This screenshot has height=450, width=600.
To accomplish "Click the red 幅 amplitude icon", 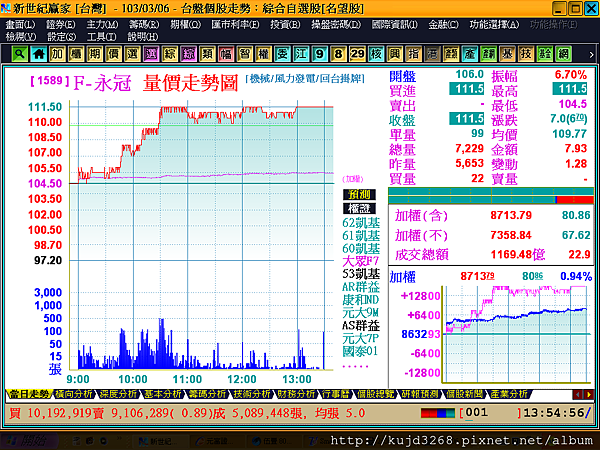I will tap(226, 54).
